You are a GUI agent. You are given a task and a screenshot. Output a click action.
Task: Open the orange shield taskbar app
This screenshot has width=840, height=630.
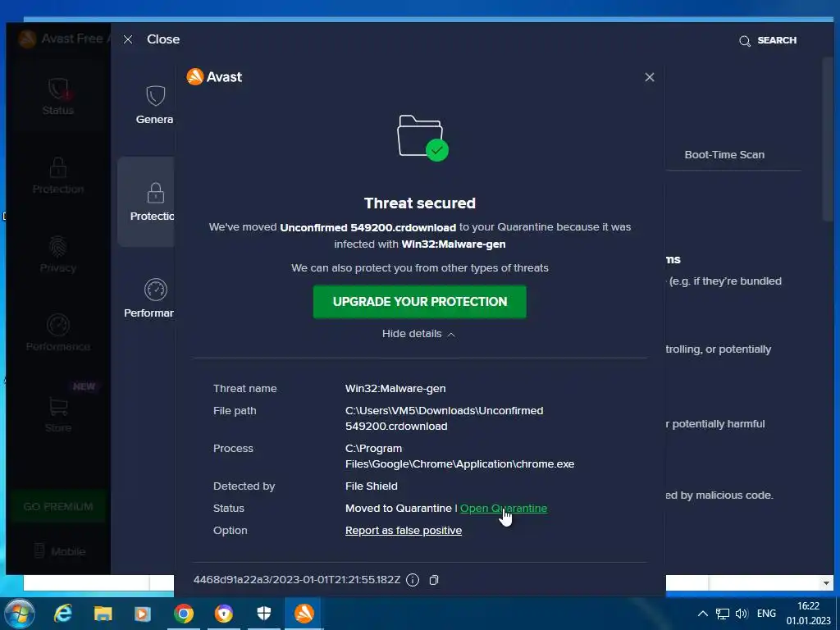pos(224,614)
